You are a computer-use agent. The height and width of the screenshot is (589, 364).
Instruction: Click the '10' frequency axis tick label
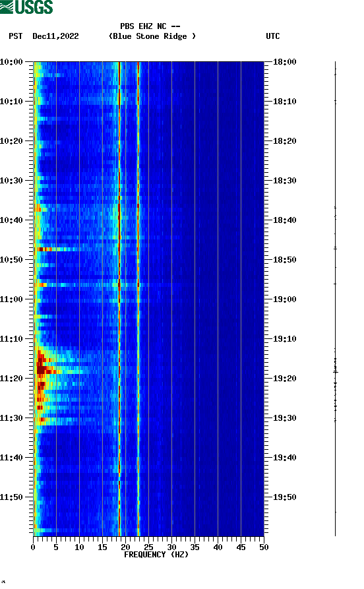point(79,547)
